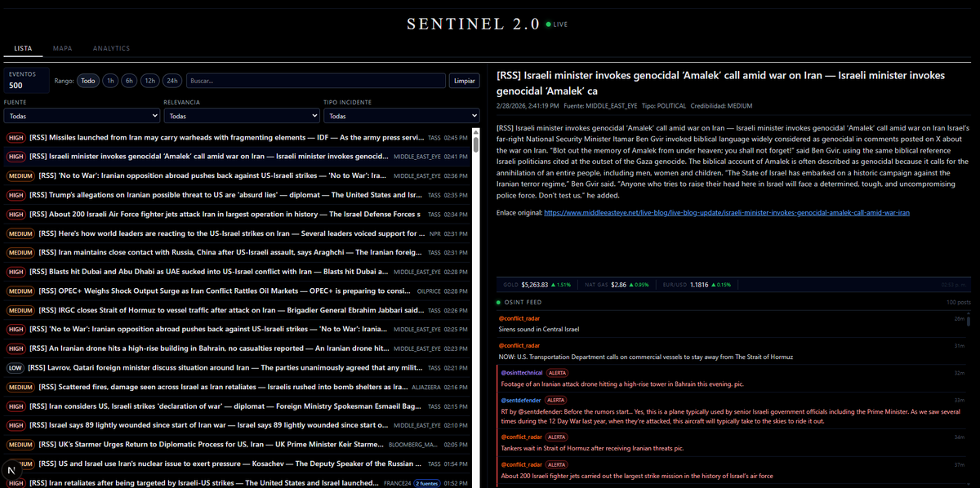Select the 12h range filter
Screen dimensions: 980x488
[x=149, y=81]
